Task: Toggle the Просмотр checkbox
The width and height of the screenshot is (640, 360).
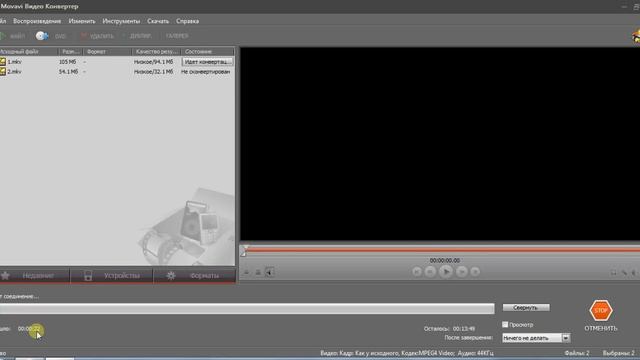Action: click(505, 324)
